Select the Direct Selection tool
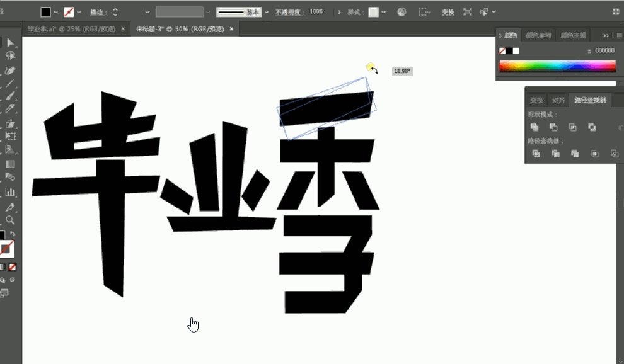This screenshot has height=364, width=624. click(x=10, y=43)
